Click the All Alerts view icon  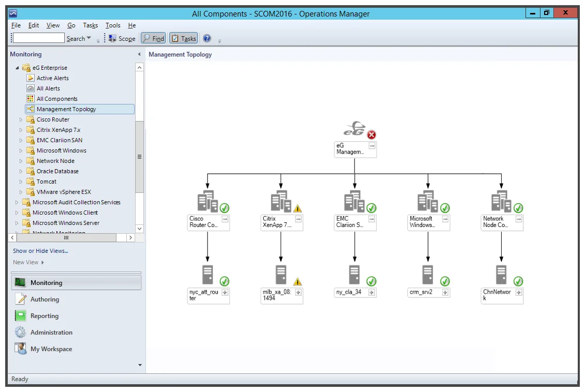pos(31,88)
